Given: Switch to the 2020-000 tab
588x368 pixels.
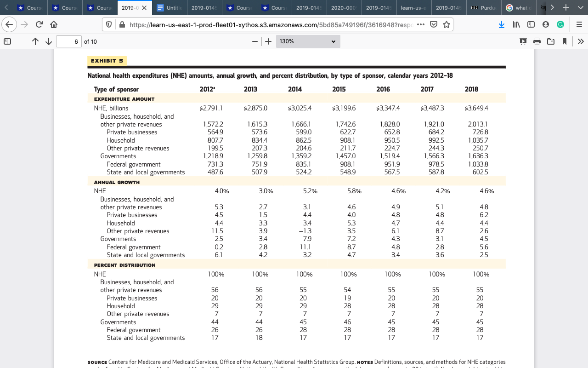Looking at the screenshot, I should [x=344, y=8].
